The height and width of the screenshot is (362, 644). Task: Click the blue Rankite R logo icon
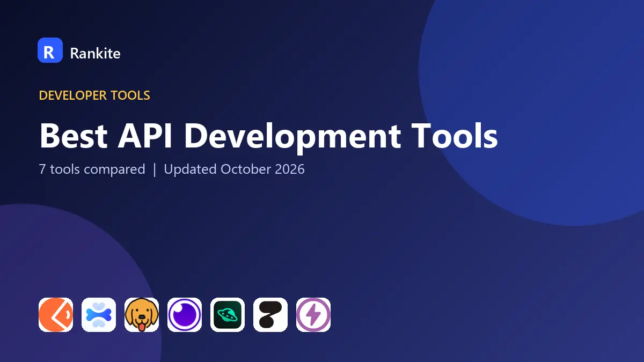pos(50,50)
